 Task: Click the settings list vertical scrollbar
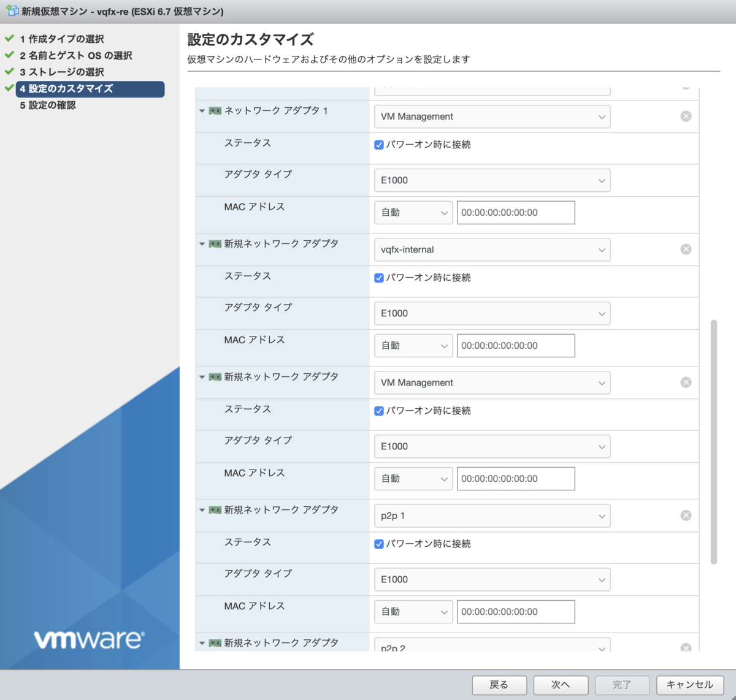click(713, 442)
